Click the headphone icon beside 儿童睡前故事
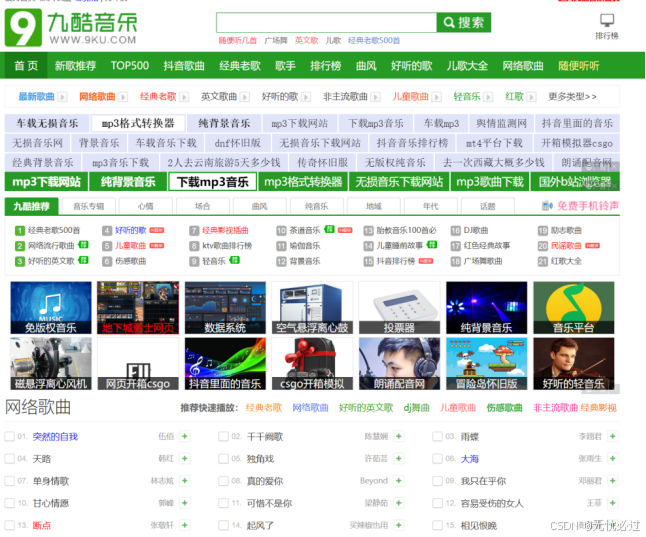This screenshot has height=537, width=646. [432, 244]
